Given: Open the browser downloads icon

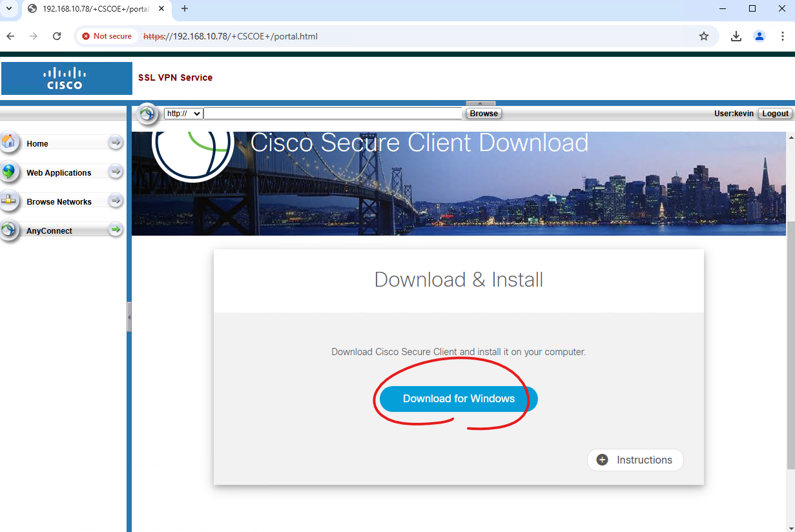Looking at the screenshot, I should tap(736, 36).
